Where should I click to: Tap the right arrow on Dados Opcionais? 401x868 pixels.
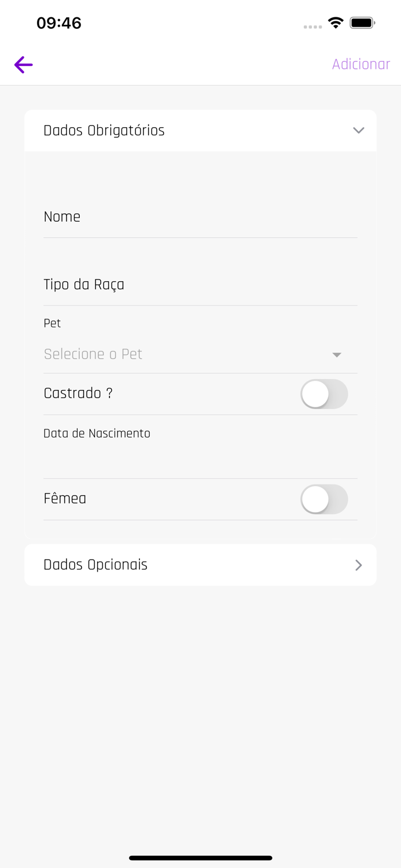[x=358, y=565]
